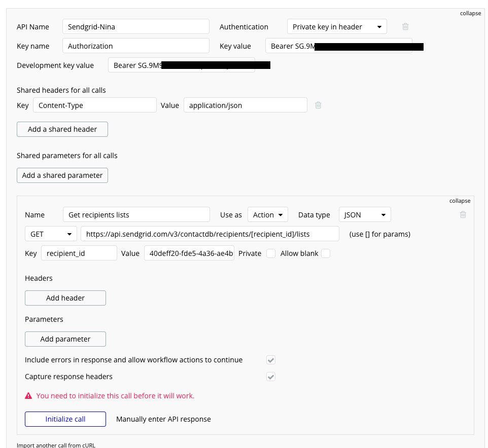Click the red warning icon about initialization
This screenshot has height=448, width=488.
(28, 396)
